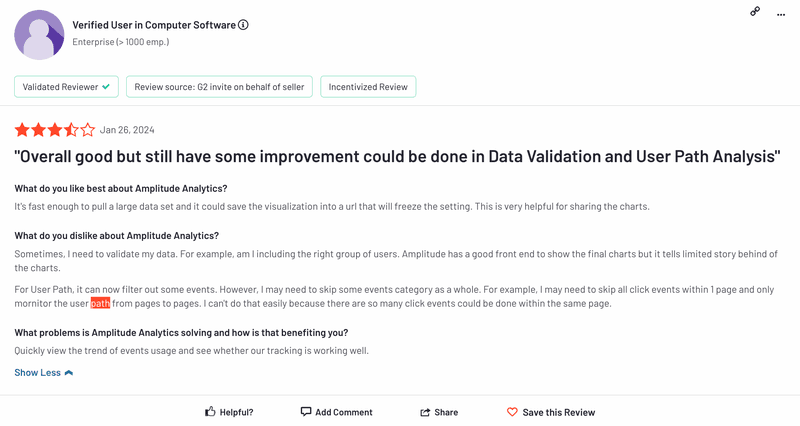Viewport: 800px width, 426px height.
Task: Click Verified User in Computer Software name
Action: point(154,25)
